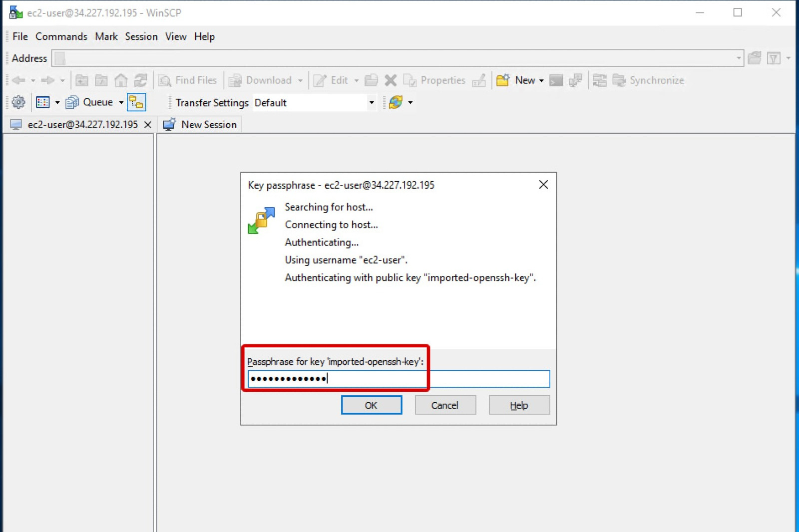Image resolution: width=799 pixels, height=532 pixels.
Task: Click the printer-like Open file icon next to Edit
Action: (x=371, y=80)
